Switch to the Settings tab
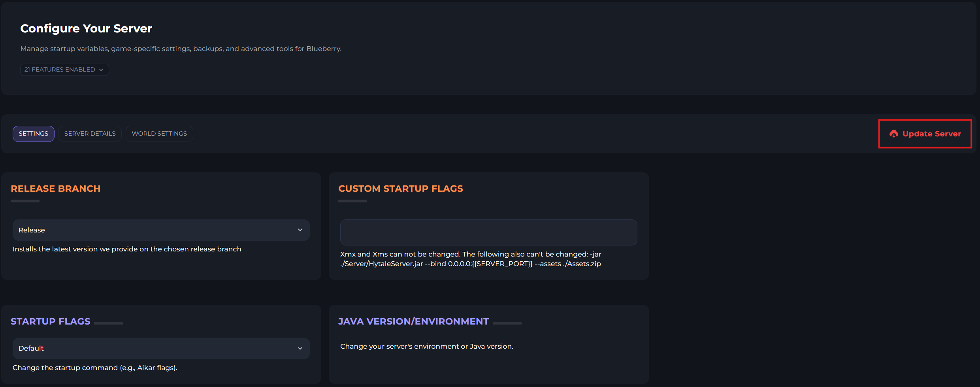This screenshot has width=980, height=387. (x=34, y=134)
